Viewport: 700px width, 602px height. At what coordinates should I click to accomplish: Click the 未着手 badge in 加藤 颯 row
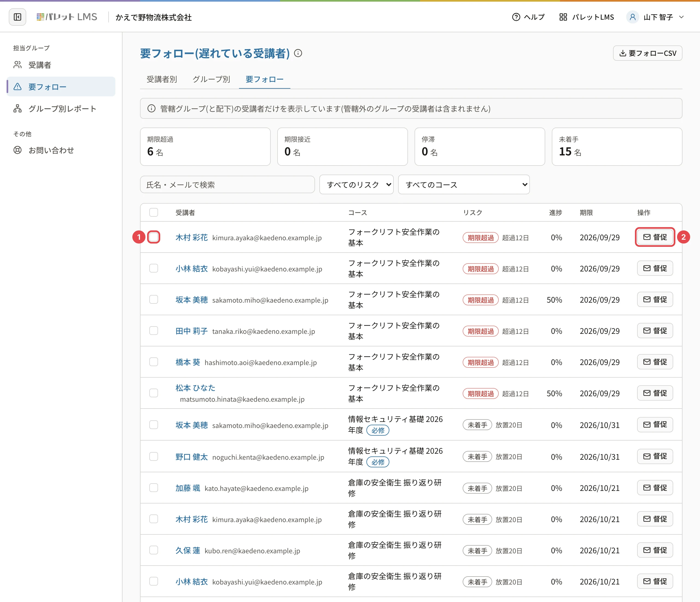pos(477,488)
